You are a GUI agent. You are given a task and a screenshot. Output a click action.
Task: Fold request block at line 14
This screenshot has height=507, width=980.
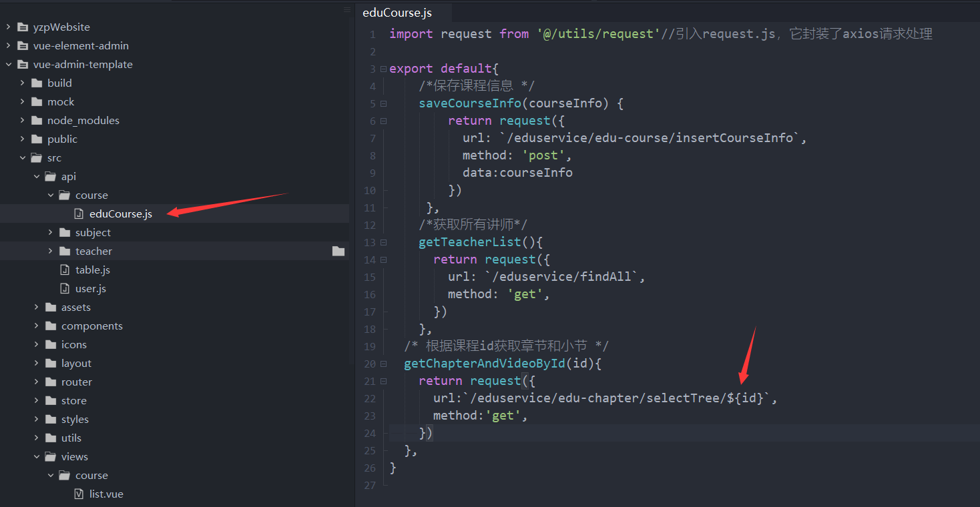[383, 260]
